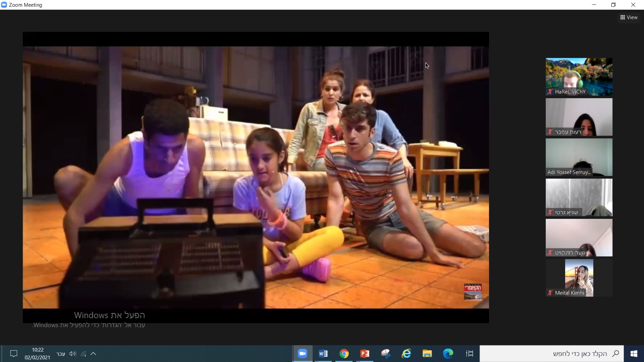Image resolution: width=644 pixels, height=362 pixels.
Task: Select נועה רוזנקוים participant thumbnail
Action: tap(579, 238)
